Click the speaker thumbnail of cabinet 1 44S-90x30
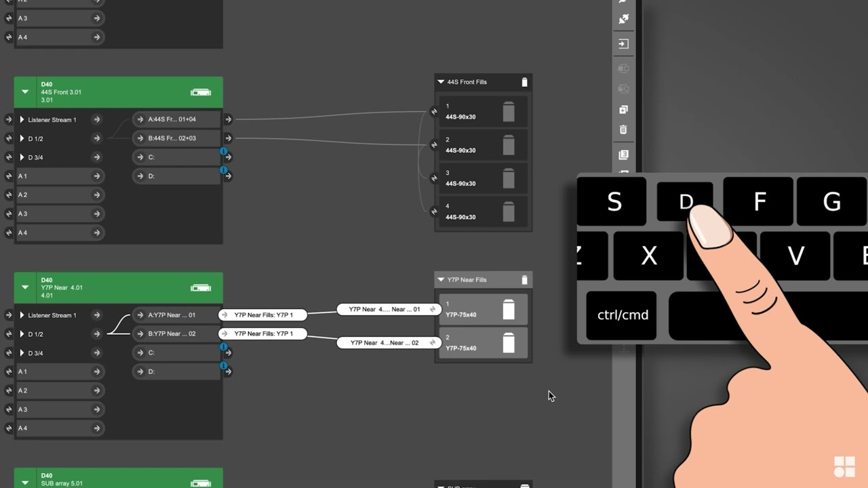868x488 pixels. tap(509, 112)
